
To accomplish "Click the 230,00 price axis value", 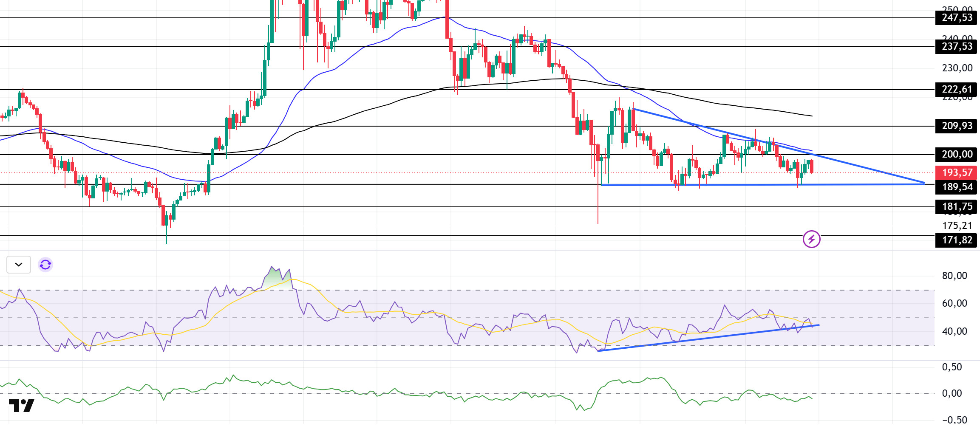I will click(x=957, y=68).
